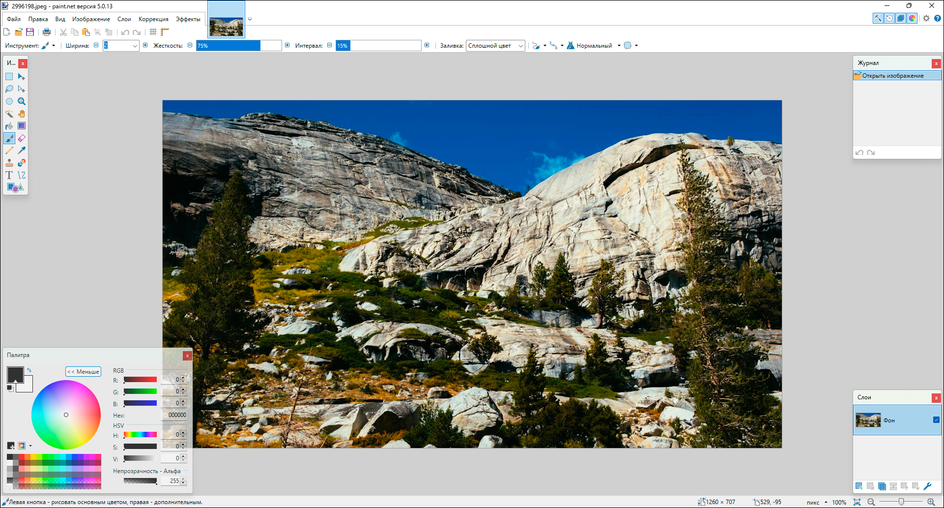
Task: Select the Rectangle Select tool
Action: 9,76
